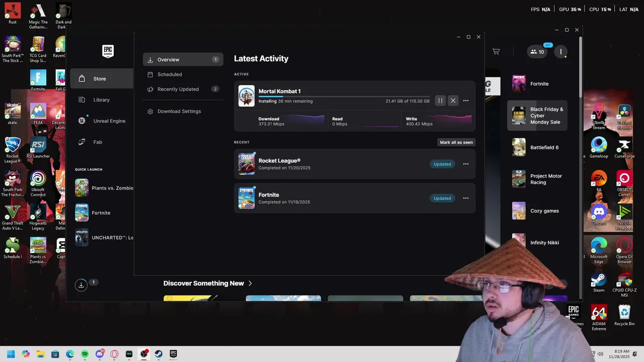
Task: Open Download Settings
Action: [183, 111]
